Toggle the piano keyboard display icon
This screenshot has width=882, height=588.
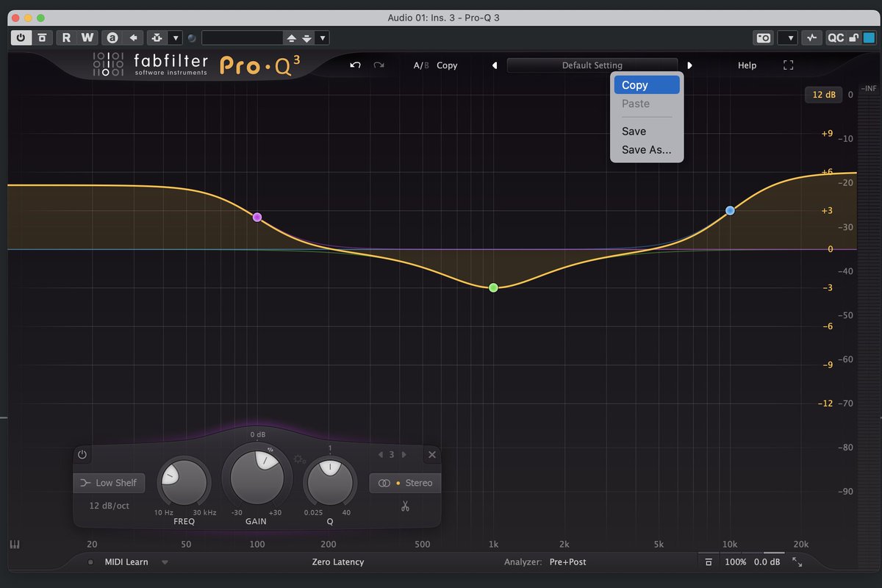[14, 545]
